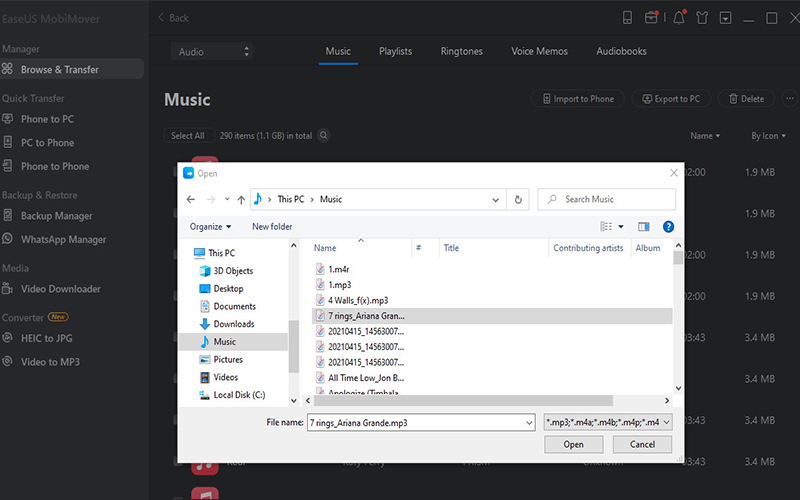Image resolution: width=800 pixels, height=500 pixels.
Task: Toggle the Select All option
Action: [187, 136]
